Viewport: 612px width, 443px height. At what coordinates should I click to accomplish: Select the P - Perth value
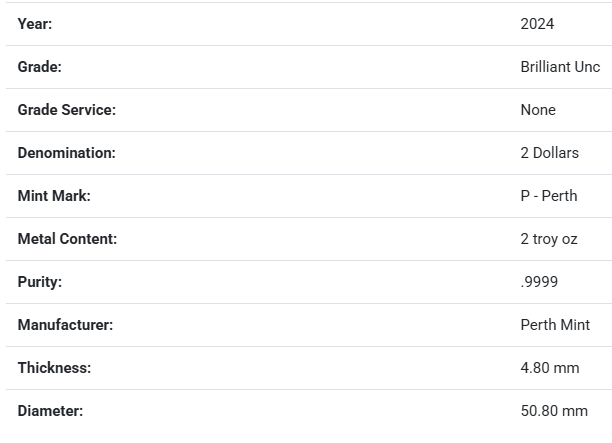tap(549, 196)
